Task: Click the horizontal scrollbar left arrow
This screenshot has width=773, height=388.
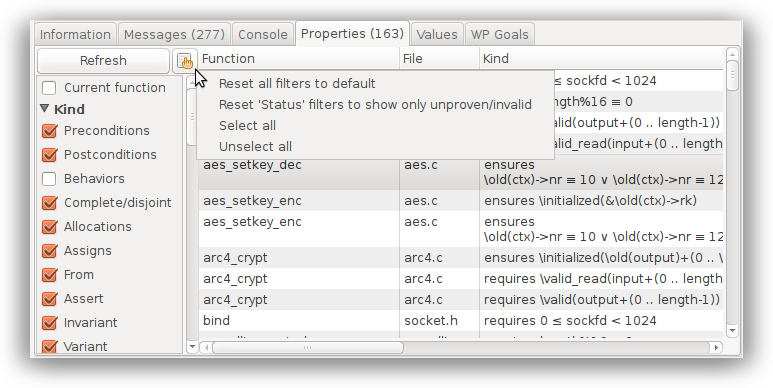Action: click(x=206, y=348)
